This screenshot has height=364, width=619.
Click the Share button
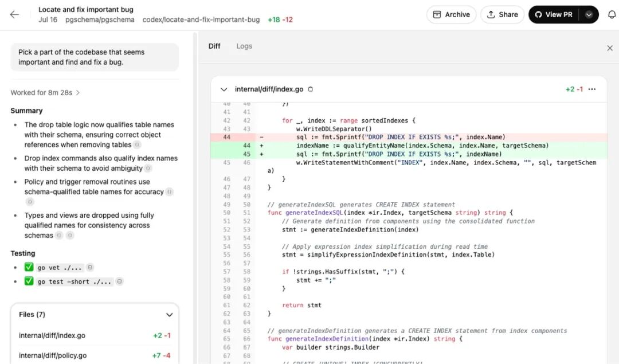(x=502, y=14)
